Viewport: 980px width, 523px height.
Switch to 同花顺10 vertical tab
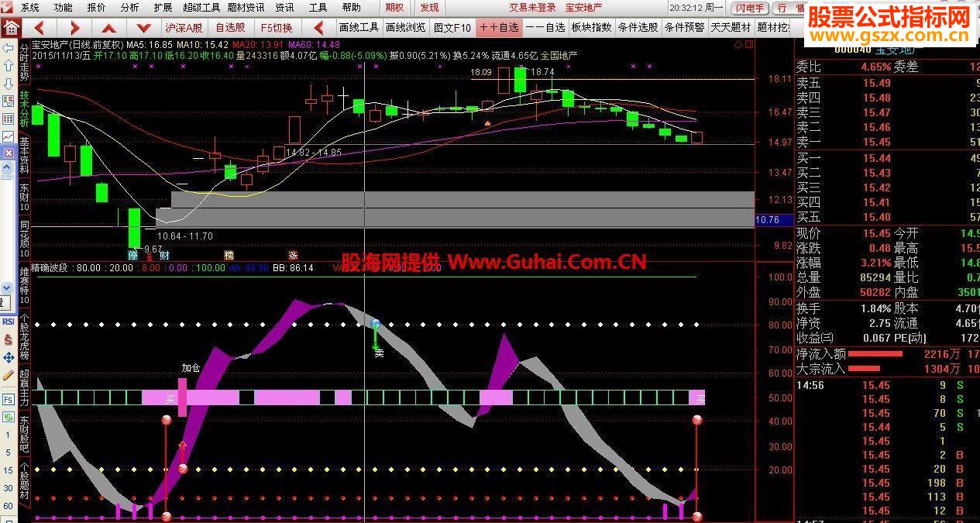coord(24,240)
